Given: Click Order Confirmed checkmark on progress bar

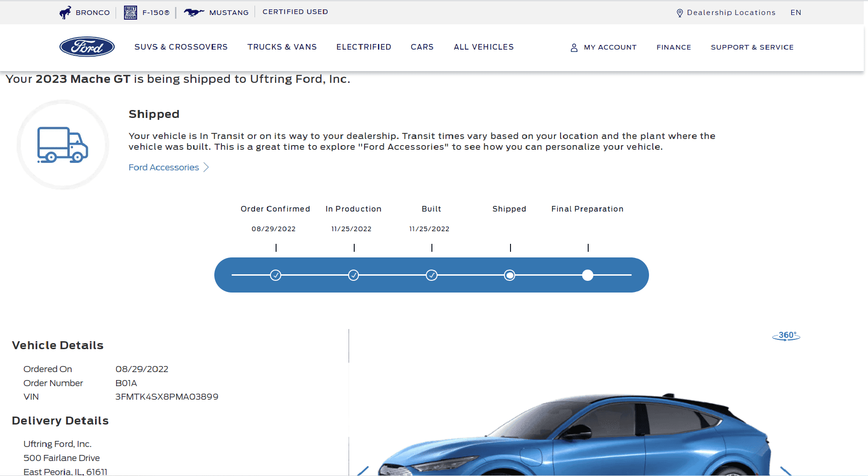Looking at the screenshot, I should tap(276, 275).
